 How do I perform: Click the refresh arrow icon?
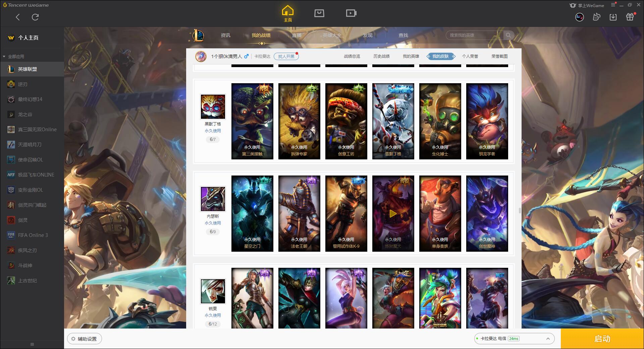[35, 17]
